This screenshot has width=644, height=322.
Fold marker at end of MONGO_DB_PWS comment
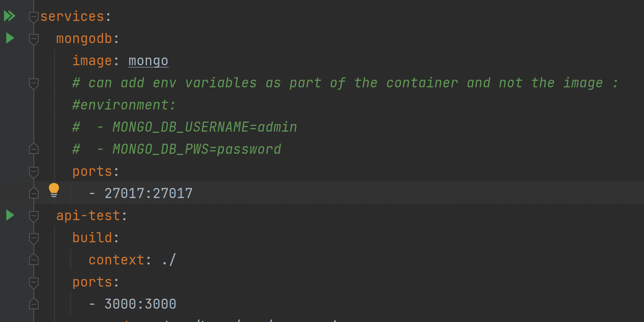[34, 149]
